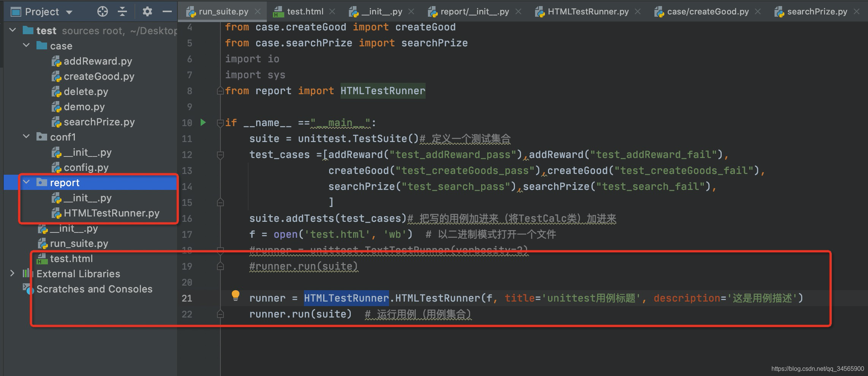The image size is (868, 376).
Task: Click line number 21 in the gutter
Action: tap(187, 298)
